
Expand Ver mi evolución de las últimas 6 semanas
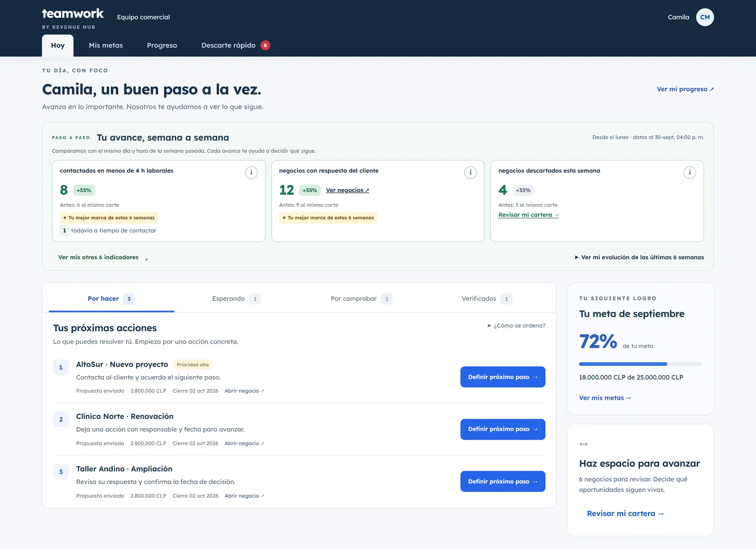(x=639, y=257)
